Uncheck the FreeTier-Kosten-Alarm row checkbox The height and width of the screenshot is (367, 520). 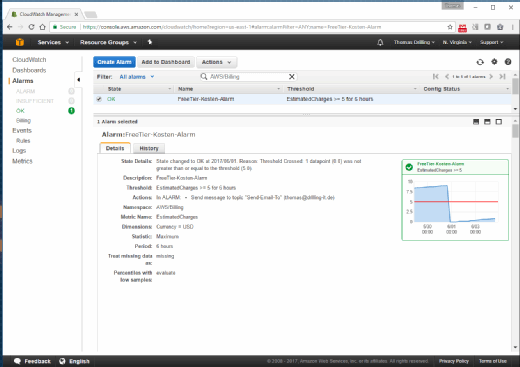(x=99, y=99)
